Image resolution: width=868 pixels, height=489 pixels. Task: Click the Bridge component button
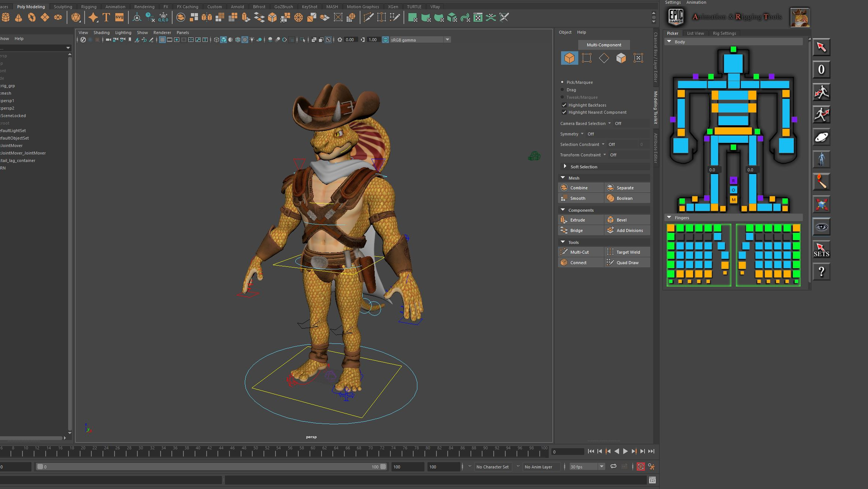pos(581,230)
